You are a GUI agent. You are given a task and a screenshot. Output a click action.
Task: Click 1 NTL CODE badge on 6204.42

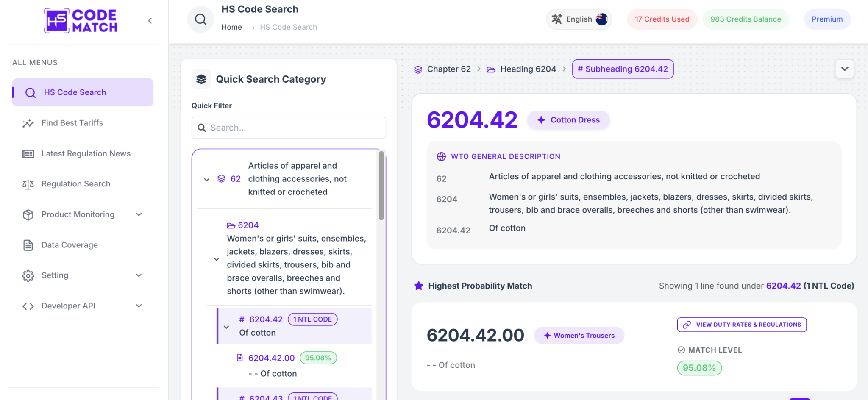click(x=313, y=319)
